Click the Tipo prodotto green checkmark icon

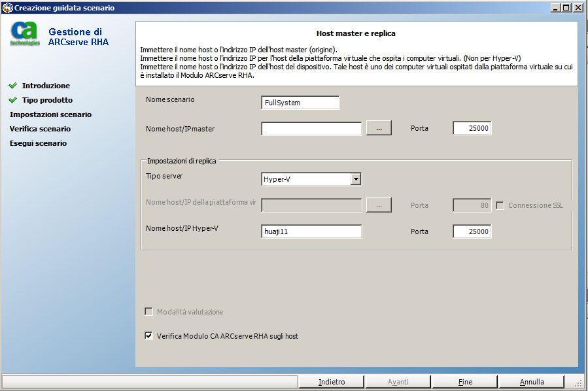[12, 100]
